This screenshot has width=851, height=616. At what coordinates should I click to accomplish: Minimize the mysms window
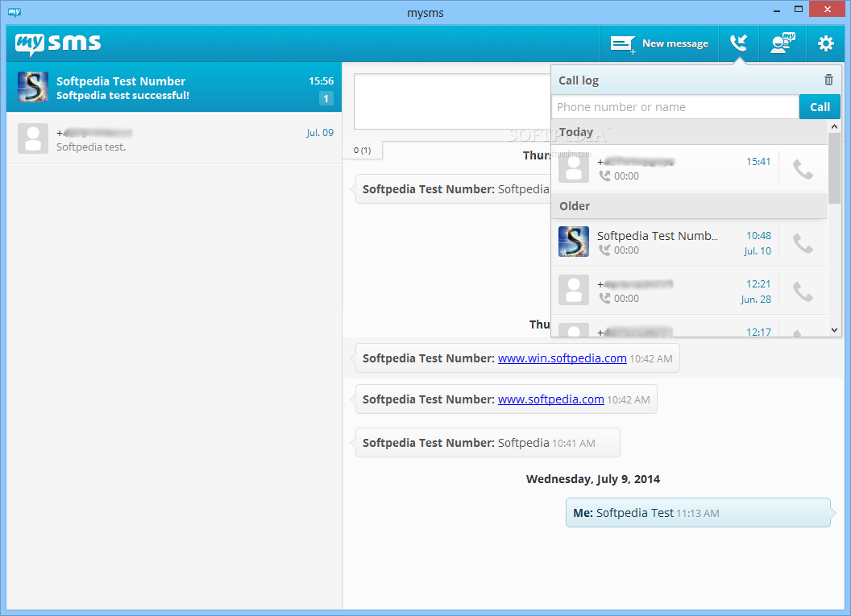[x=777, y=10]
